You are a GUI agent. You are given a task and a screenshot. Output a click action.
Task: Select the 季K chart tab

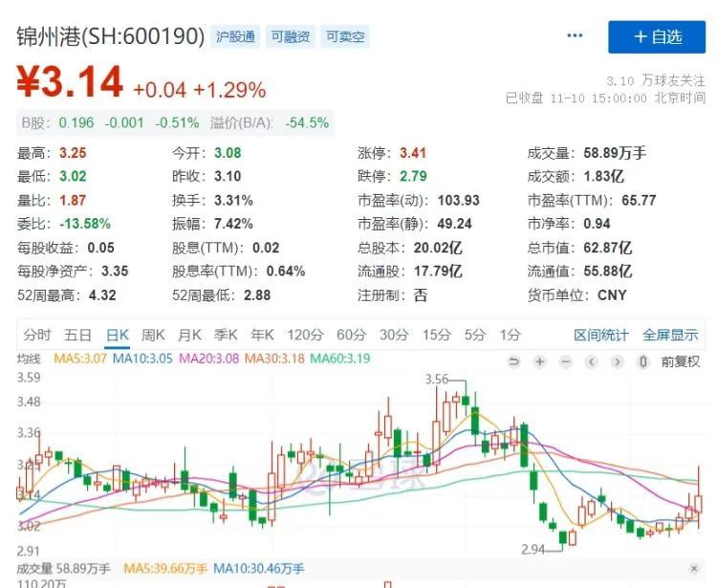point(226,335)
